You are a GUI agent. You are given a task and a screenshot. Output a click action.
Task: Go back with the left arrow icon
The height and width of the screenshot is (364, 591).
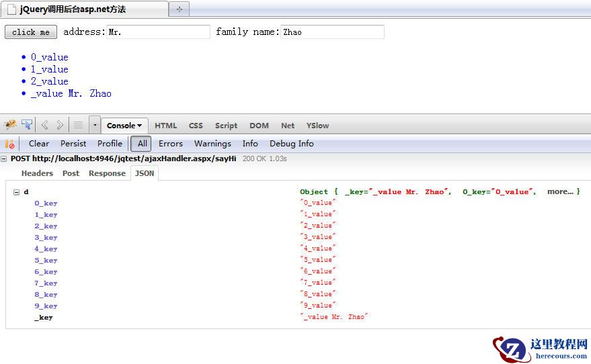(44, 125)
